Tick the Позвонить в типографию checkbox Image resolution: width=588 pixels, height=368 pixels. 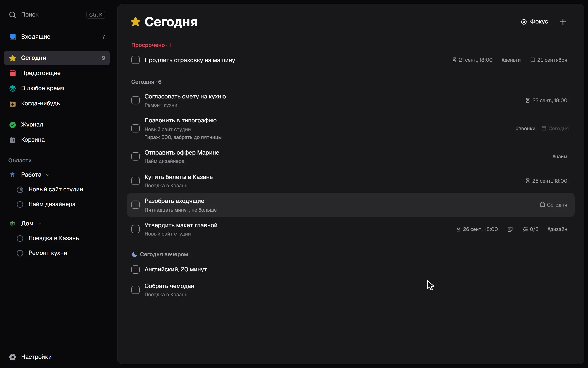click(135, 128)
